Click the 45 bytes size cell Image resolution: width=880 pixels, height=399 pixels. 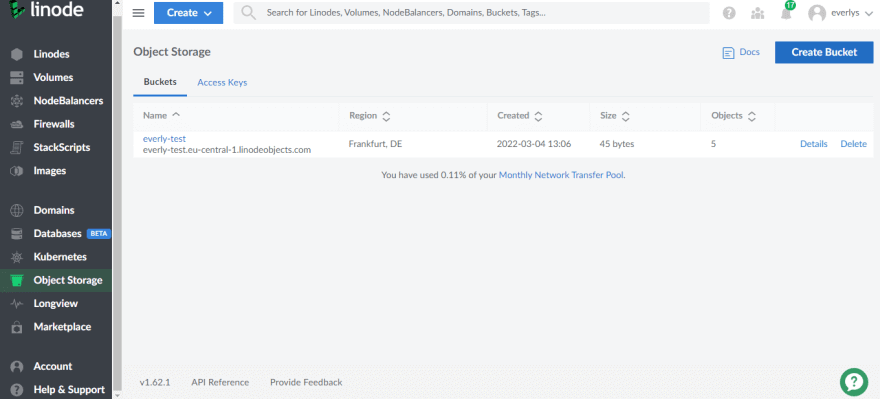(x=617, y=144)
